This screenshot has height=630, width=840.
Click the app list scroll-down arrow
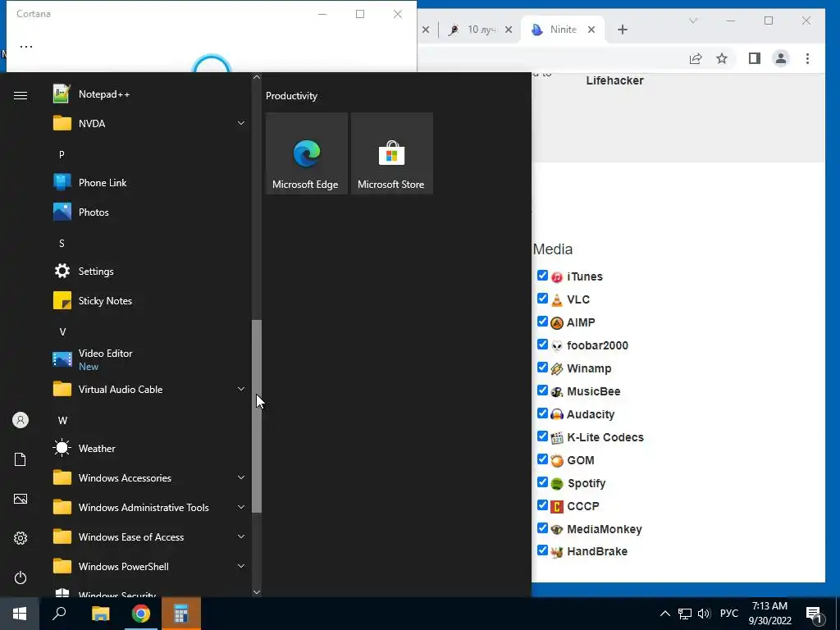coord(257,592)
